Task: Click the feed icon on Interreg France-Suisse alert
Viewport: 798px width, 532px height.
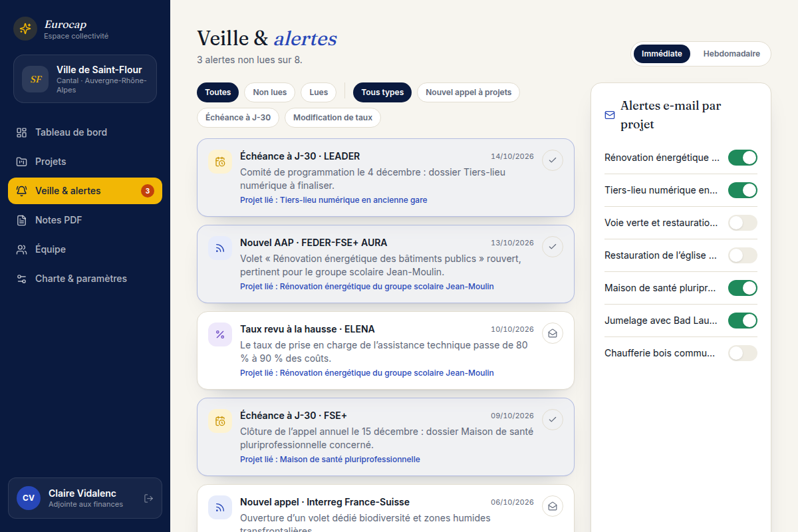Action: (x=220, y=507)
